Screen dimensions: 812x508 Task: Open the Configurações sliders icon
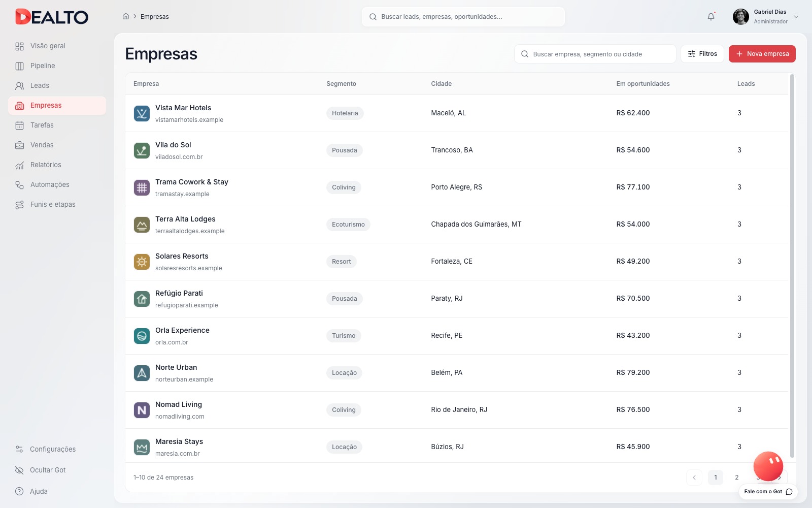click(19, 449)
